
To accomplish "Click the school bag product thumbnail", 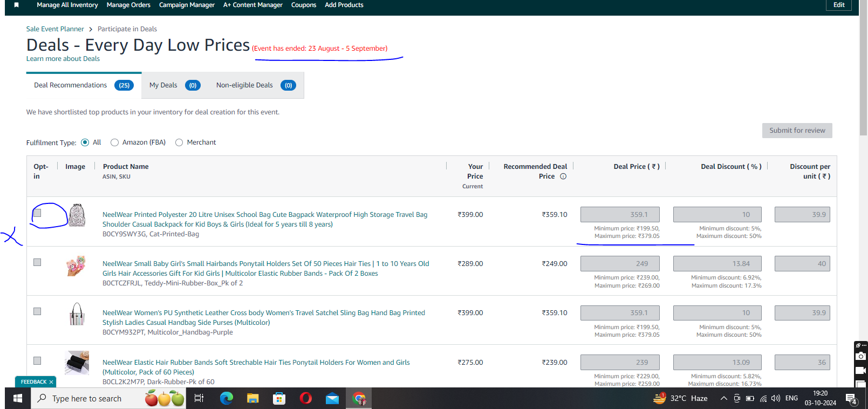I will (77, 215).
